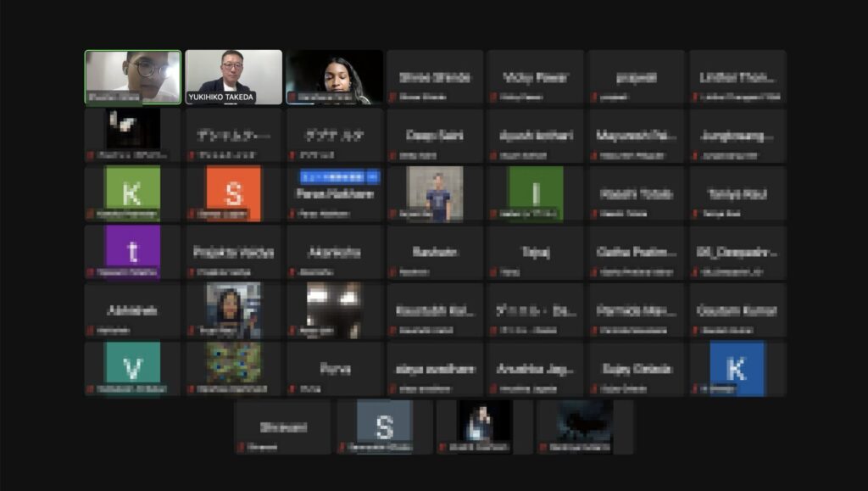Click the purple t avatar tile
Screen dimensions: 868x491
[x=132, y=252]
